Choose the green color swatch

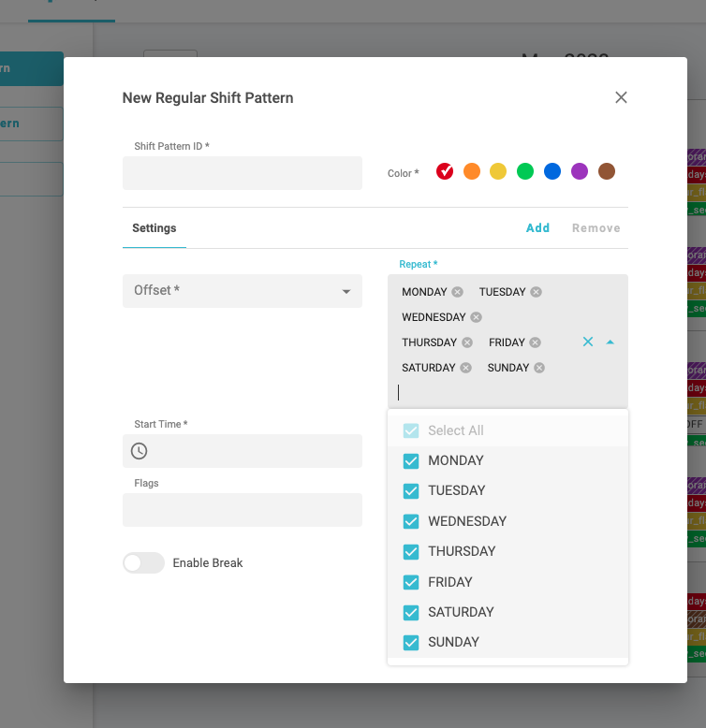click(525, 171)
